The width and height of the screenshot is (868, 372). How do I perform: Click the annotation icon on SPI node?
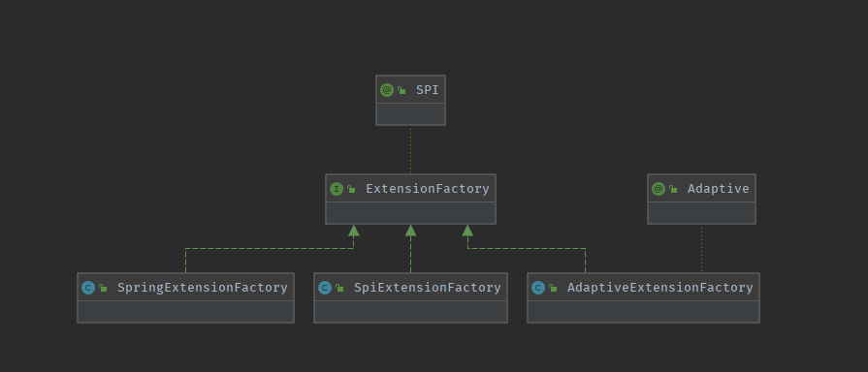[387, 90]
